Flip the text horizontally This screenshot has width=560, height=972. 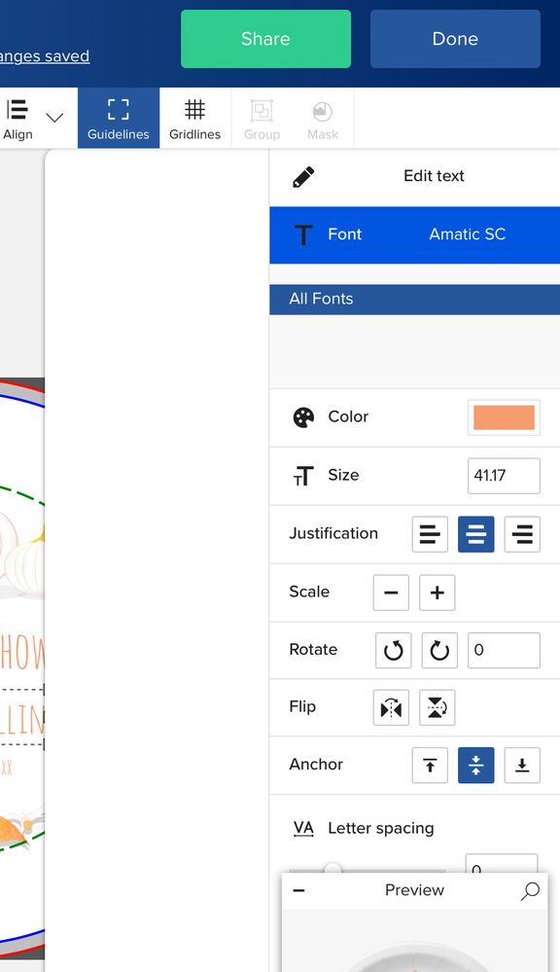click(391, 707)
